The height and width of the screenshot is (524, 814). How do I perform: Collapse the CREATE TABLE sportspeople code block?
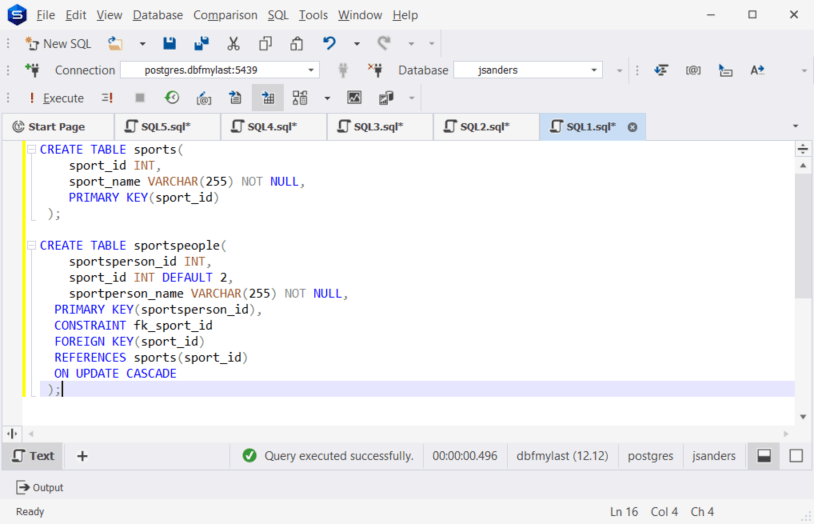tap(31, 246)
